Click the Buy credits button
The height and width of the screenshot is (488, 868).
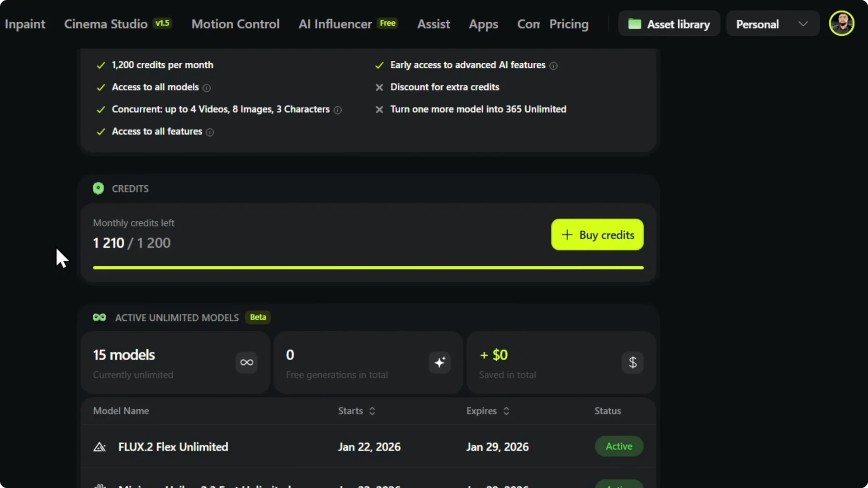click(x=597, y=235)
